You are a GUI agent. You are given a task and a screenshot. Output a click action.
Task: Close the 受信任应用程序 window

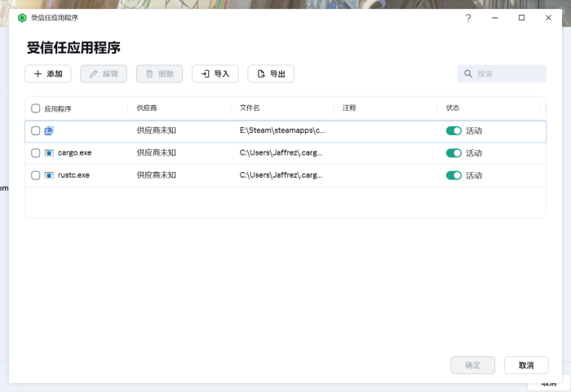[548, 18]
